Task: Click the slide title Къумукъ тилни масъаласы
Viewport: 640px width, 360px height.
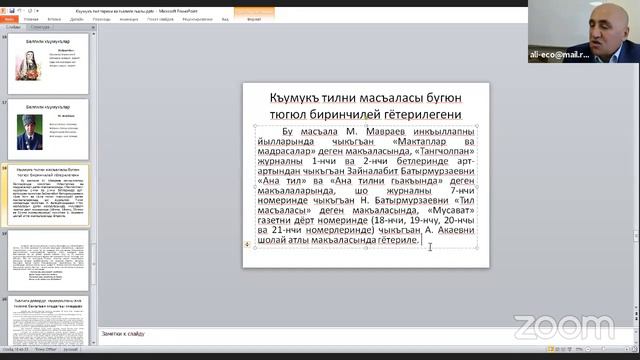Action: [x=366, y=106]
